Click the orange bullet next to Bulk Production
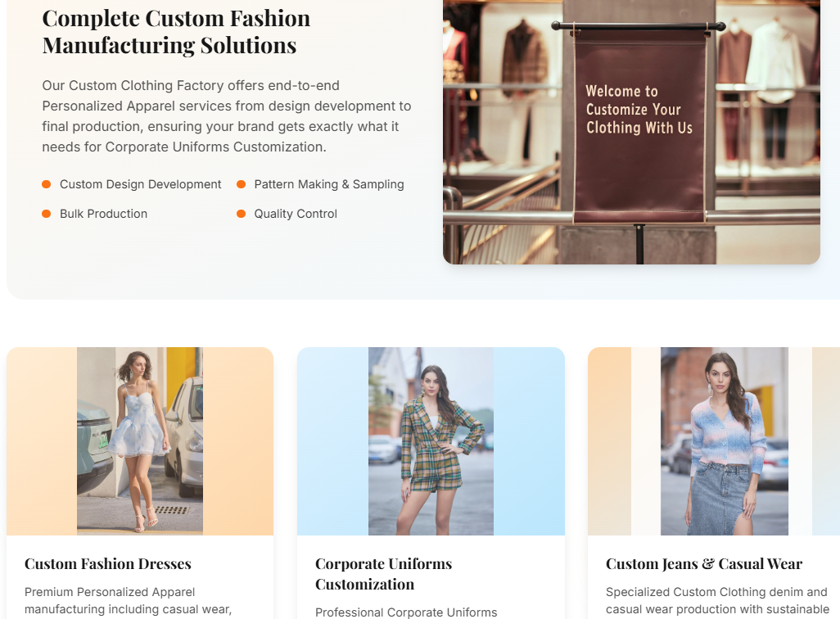The height and width of the screenshot is (619, 840). [47, 214]
